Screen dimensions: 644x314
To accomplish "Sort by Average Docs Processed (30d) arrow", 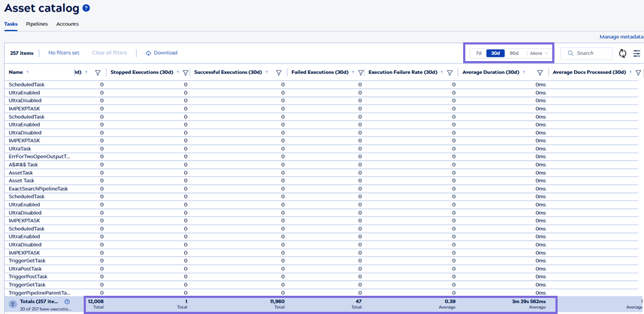I will (631, 72).
